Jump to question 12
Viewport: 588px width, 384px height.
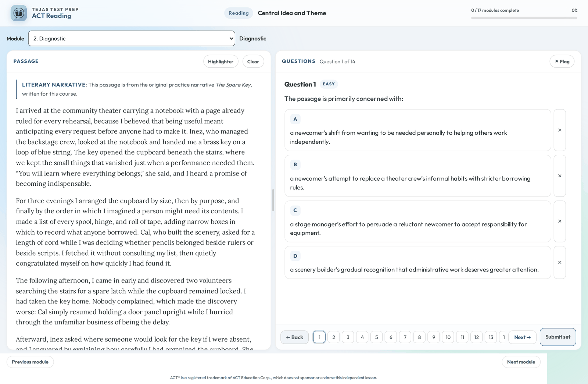477,337
